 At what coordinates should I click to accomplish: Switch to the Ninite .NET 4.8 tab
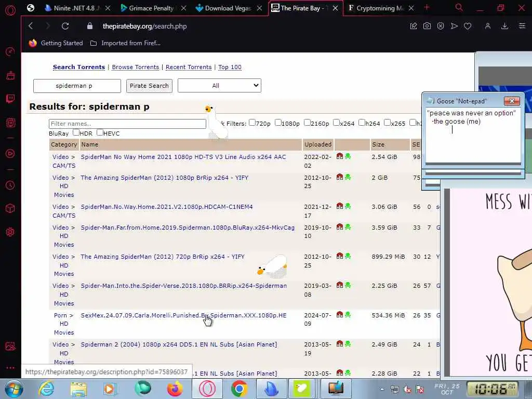coord(75,8)
